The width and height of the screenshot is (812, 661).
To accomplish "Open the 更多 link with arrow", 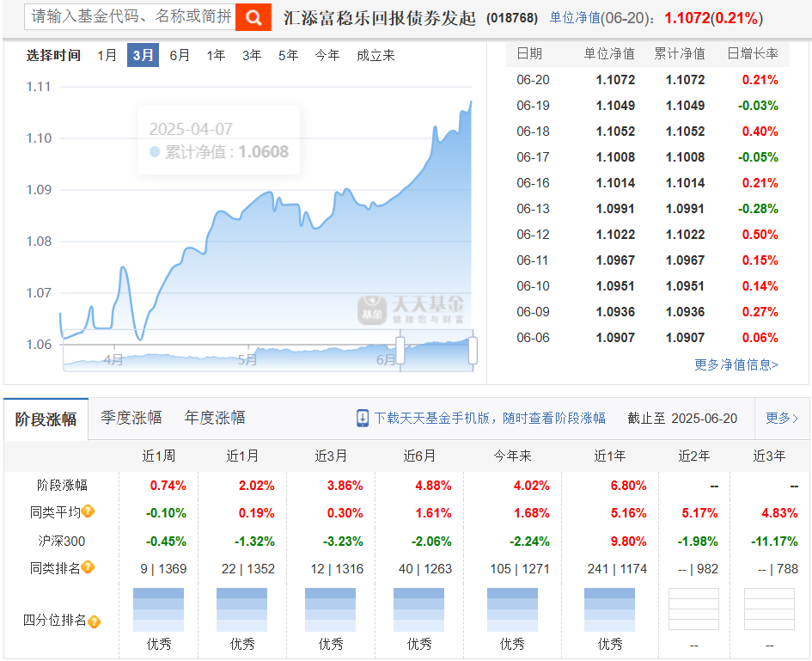I will coord(782,418).
